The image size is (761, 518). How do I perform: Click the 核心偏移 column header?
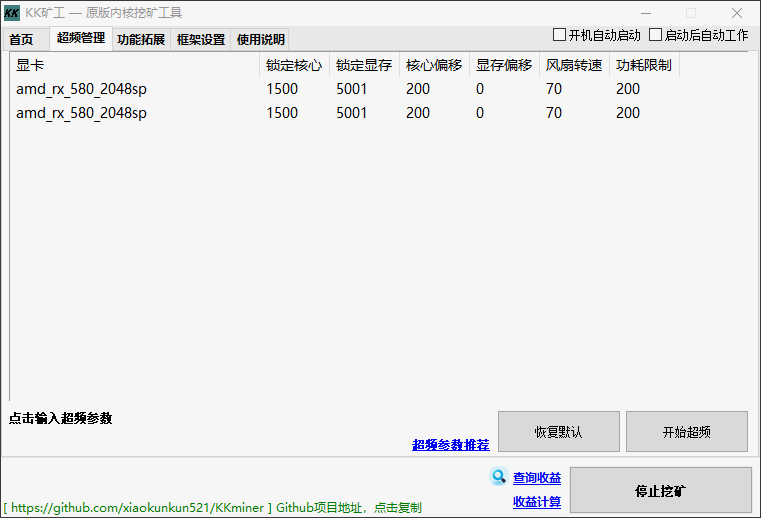click(434, 65)
